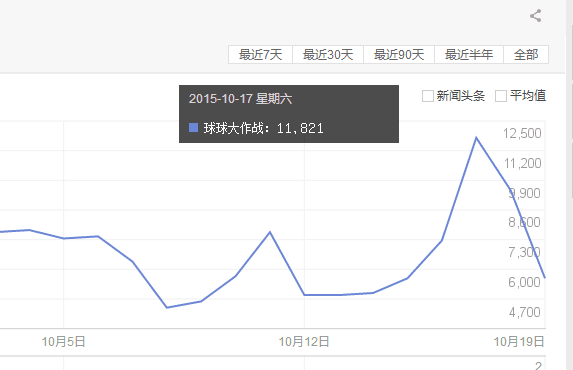Click the 12,500 value axis label
The width and height of the screenshot is (573, 370).
pyautogui.click(x=522, y=133)
